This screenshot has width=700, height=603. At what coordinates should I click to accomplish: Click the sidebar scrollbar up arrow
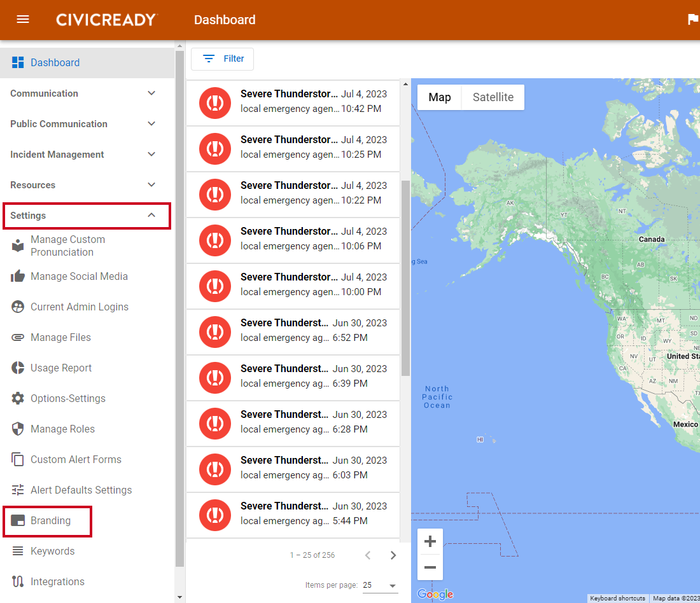tap(179, 46)
